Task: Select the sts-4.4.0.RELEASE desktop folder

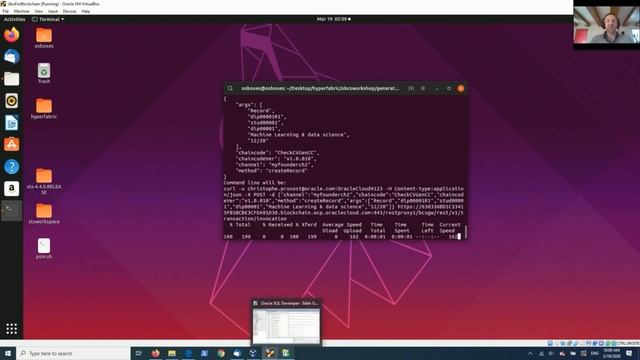Action: (44, 181)
